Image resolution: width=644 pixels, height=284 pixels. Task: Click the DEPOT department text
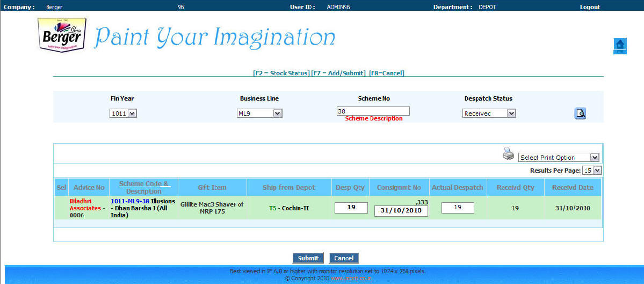click(487, 7)
